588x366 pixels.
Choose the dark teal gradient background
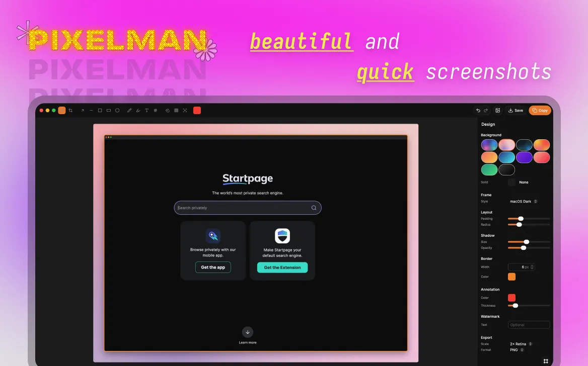(x=524, y=145)
